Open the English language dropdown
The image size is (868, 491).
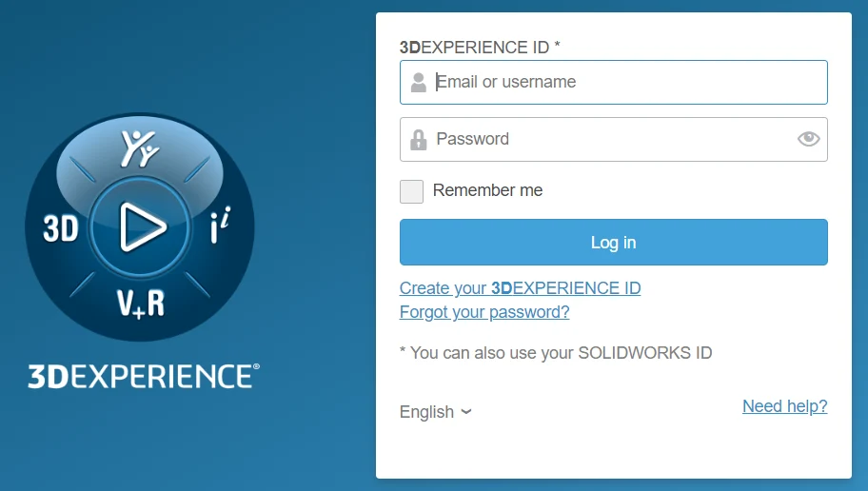[x=435, y=412]
